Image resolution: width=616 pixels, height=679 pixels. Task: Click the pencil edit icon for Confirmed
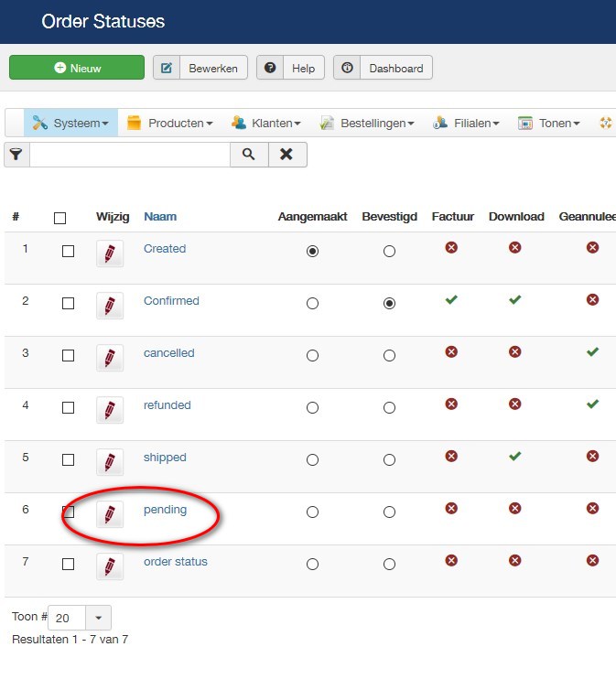click(110, 306)
